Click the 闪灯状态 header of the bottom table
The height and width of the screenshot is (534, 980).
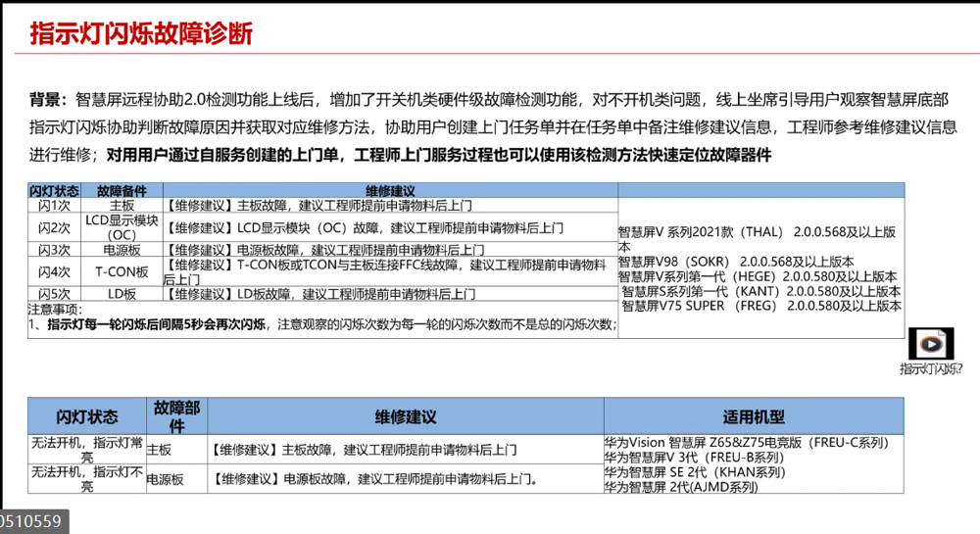pos(87,416)
